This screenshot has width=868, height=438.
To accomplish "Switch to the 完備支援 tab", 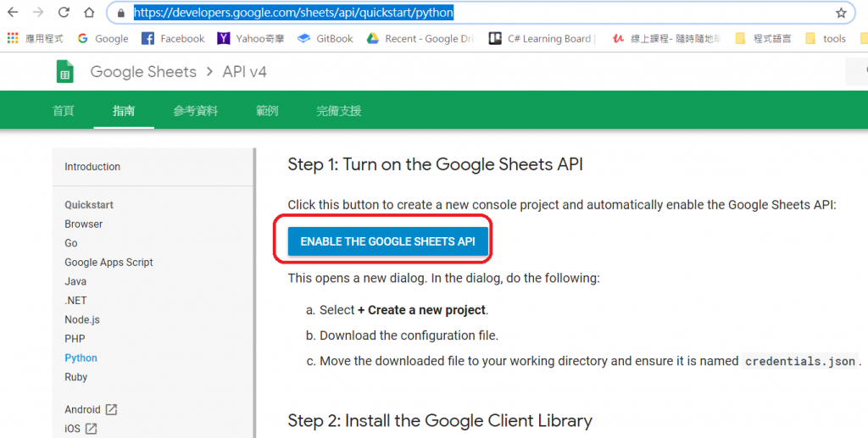I will [339, 111].
